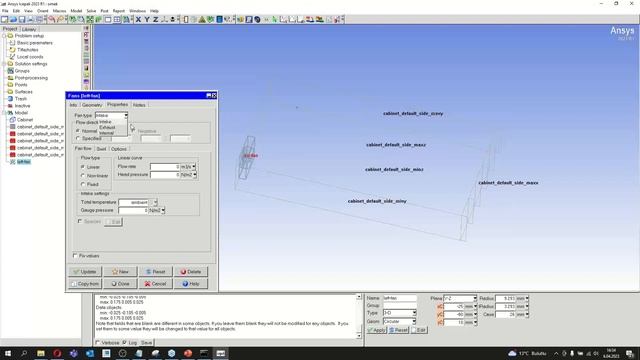Viewport: 640px width, 360px height.
Task: Open the Report menu
Action: click(x=119, y=11)
